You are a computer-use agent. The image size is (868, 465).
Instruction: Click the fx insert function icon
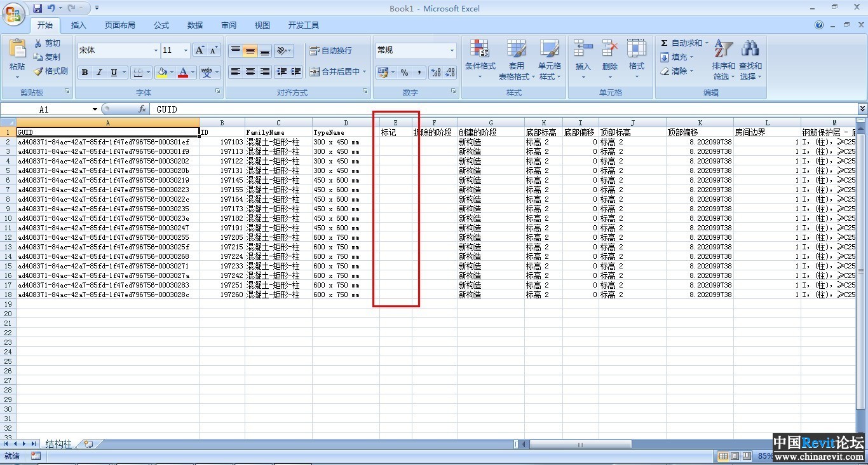tap(142, 109)
